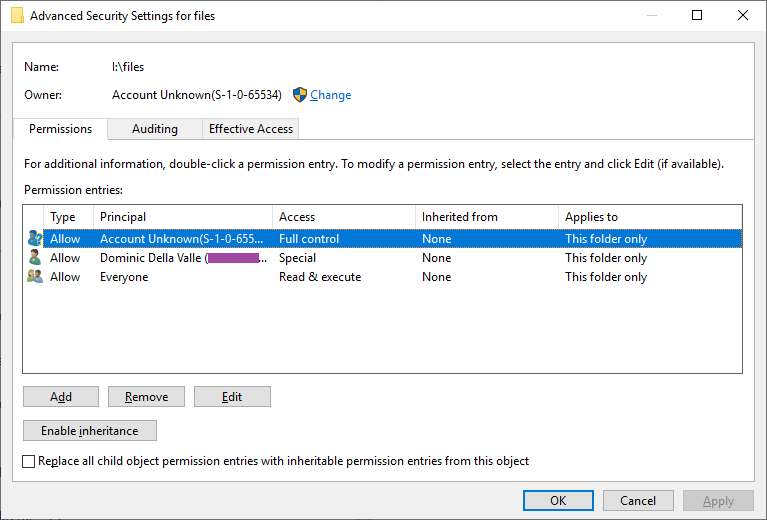
Task: Click the user icon beside Dominic Della Valle
Action: [35, 257]
